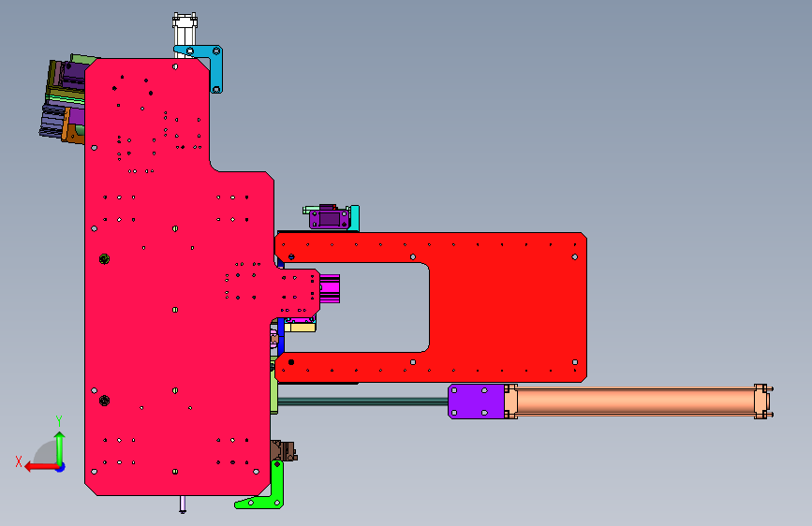
Task: Pick the magenta block inside the fork opening
Action: (x=330, y=288)
